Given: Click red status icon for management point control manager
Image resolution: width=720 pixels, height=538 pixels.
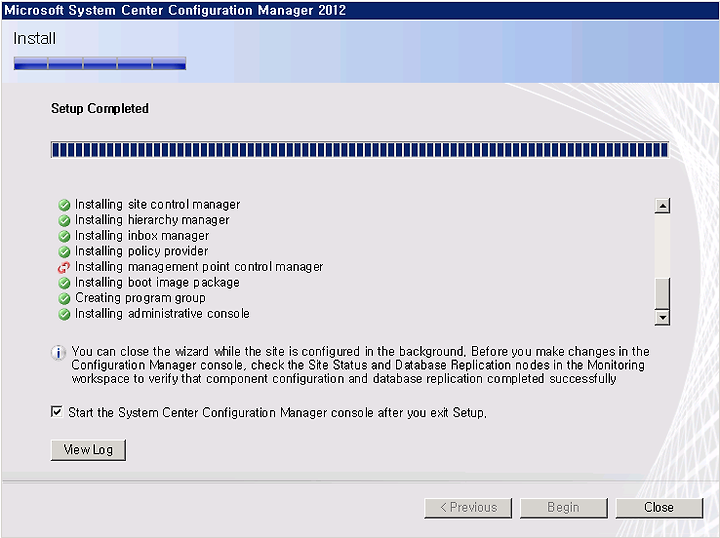Looking at the screenshot, I should tap(64, 267).
